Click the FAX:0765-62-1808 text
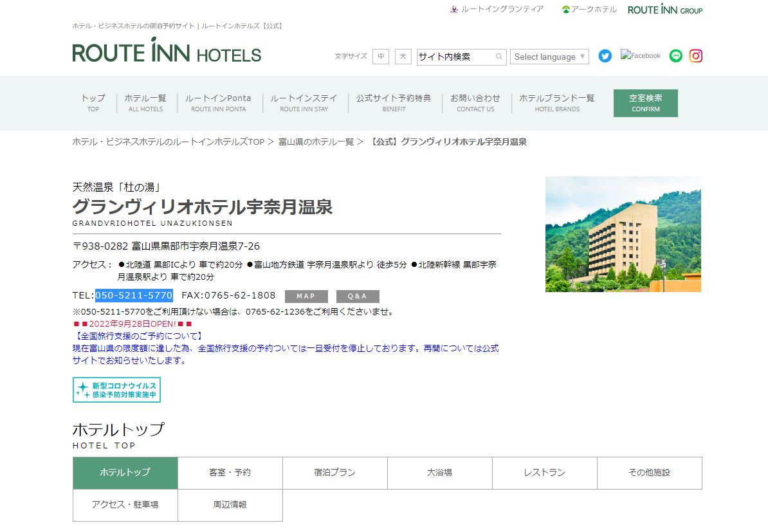Viewport: 768px width, 532px height. (228, 295)
